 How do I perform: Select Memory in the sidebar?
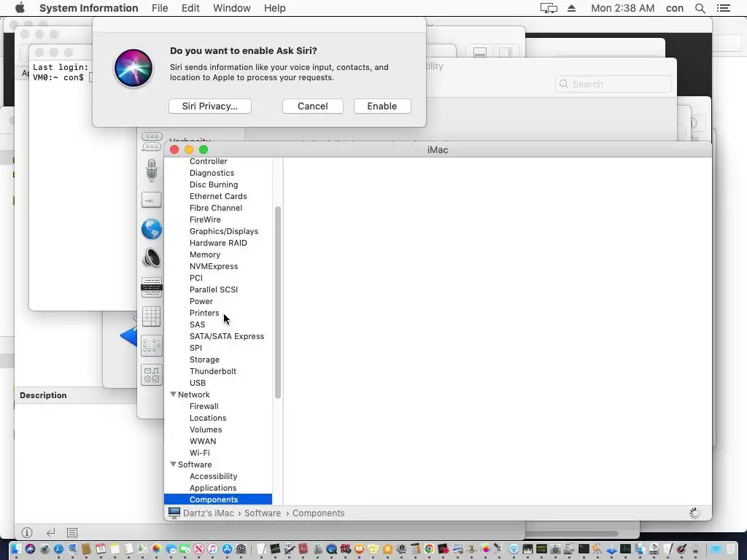(205, 254)
